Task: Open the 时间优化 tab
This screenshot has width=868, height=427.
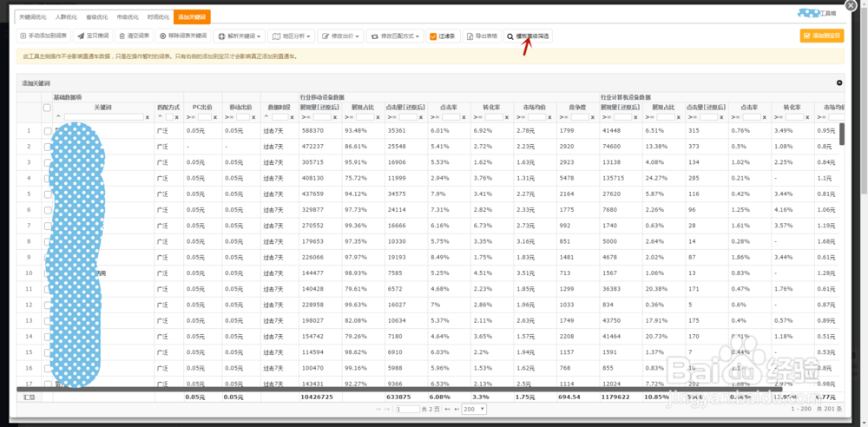Action: tap(158, 17)
